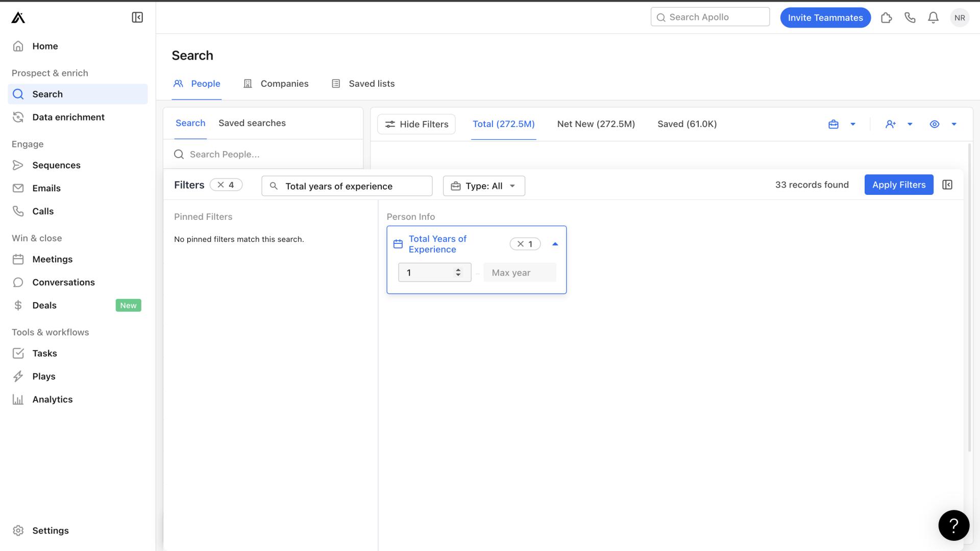Expand the add contacts dropdown arrow

[910, 124]
